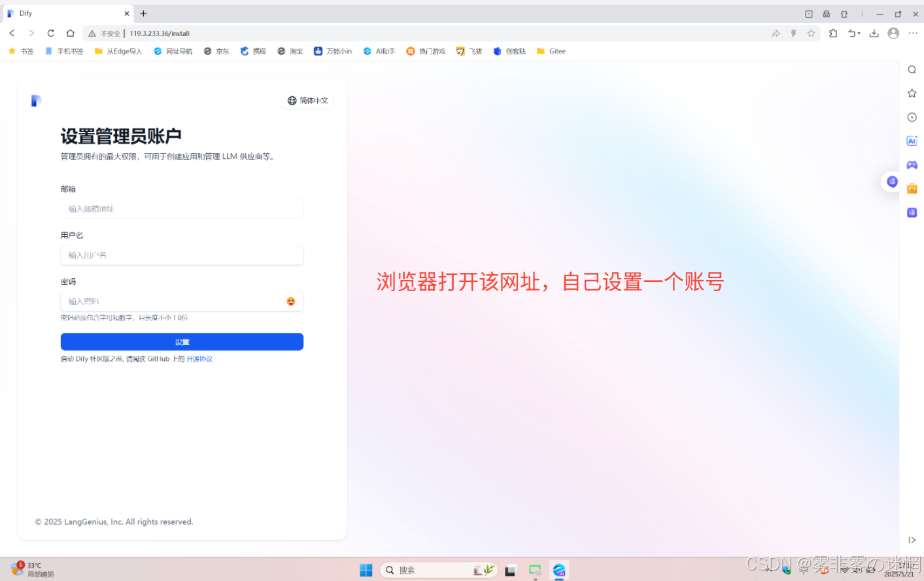Open the sidebar AI assistant icon

(912, 141)
